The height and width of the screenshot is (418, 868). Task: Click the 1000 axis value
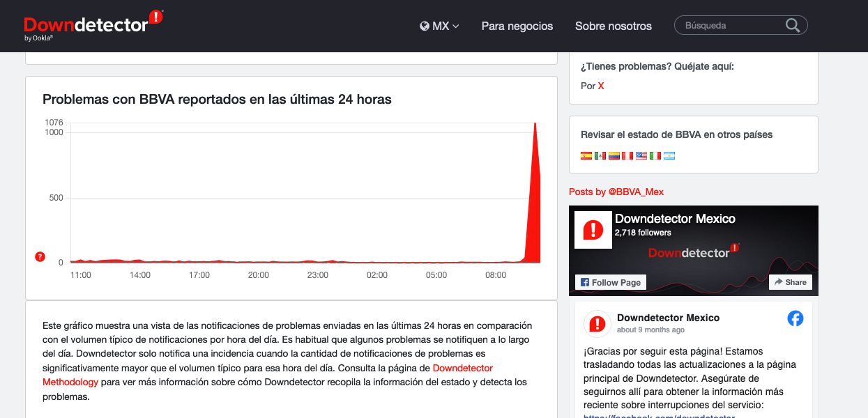click(54, 132)
